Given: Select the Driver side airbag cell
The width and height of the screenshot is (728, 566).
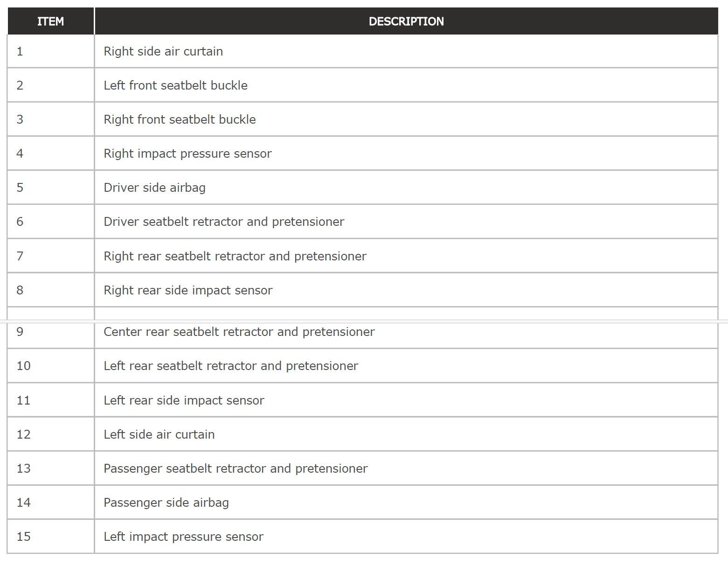Looking at the screenshot, I should pos(406,188).
